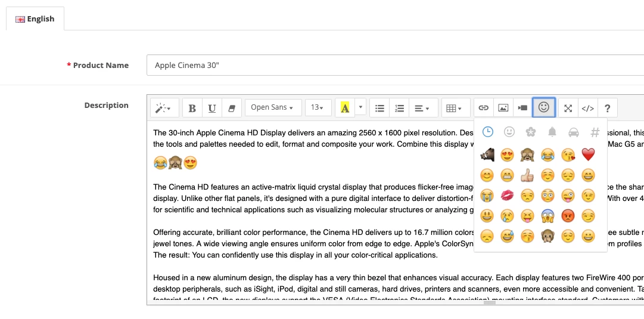Screen dimensions: 644x319
Task: Select the flower nature emoji category tab
Action: (x=531, y=132)
